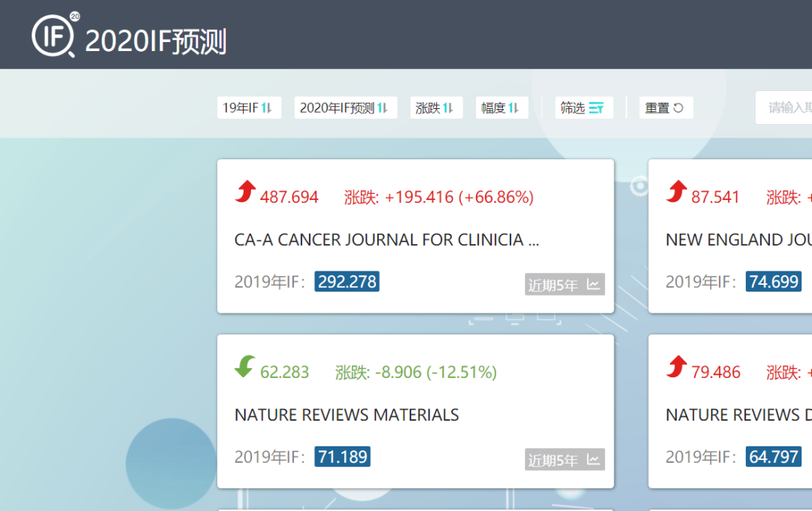Open CA-A CANCER JOURNAL FOR CLINICIA journal title
Screen dimensions: 812x511
pos(387,240)
